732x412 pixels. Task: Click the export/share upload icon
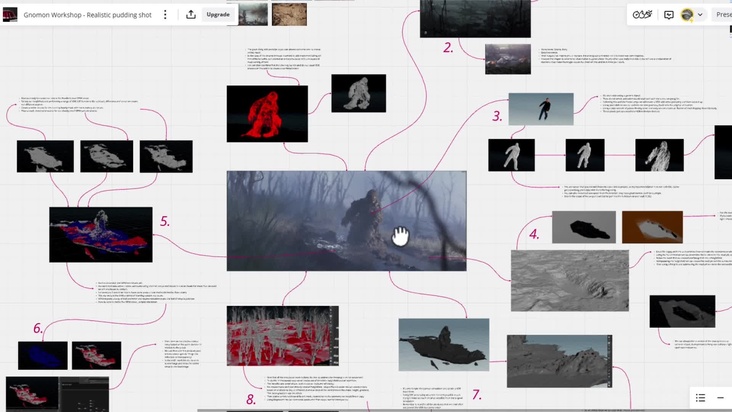[x=191, y=15]
